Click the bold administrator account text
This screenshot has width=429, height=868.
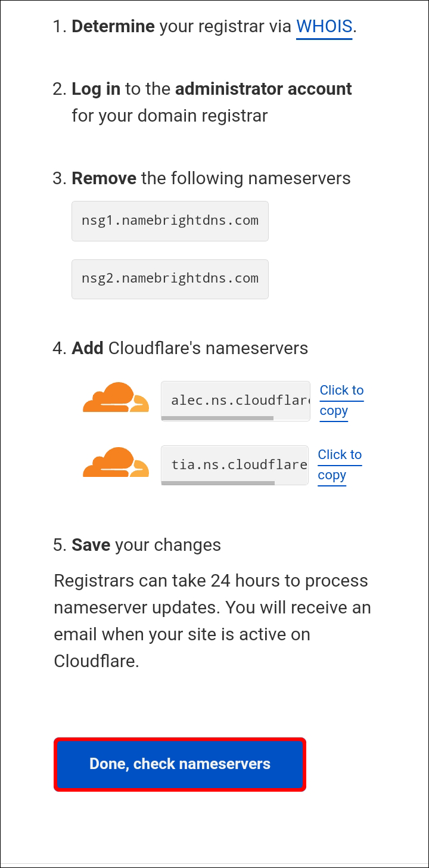coord(263,89)
